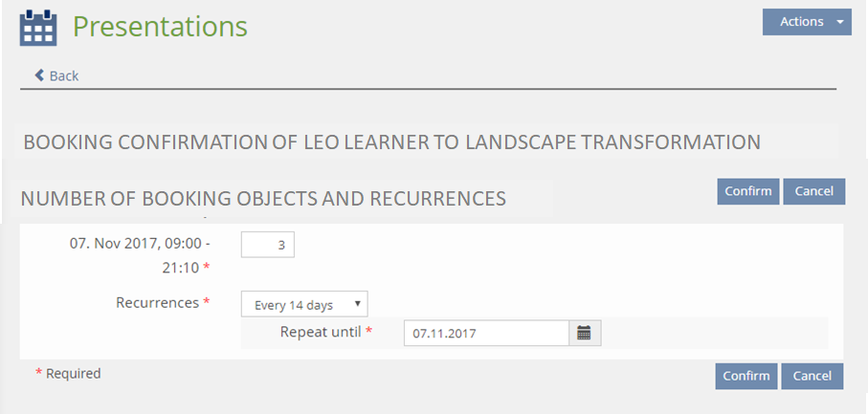Open the date picker calendar icon

coord(585,333)
